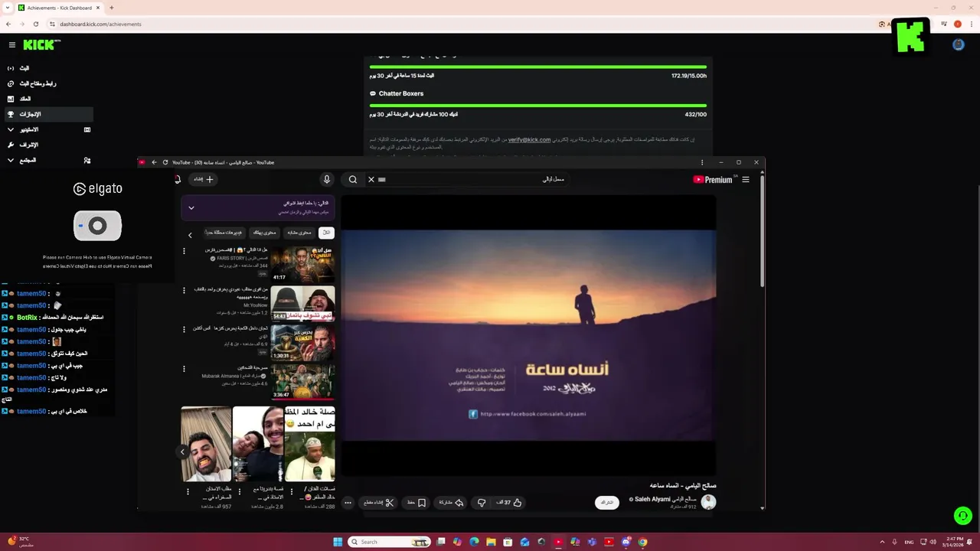Open Discord from the taskbar
The image size is (980, 551).
(x=626, y=542)
